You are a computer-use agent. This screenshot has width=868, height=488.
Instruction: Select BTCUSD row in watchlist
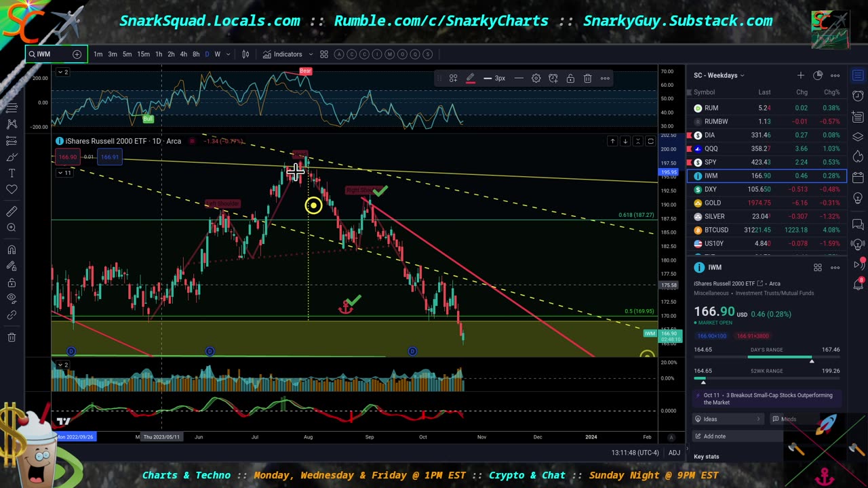pyautogui.click(x=766, y=230)
